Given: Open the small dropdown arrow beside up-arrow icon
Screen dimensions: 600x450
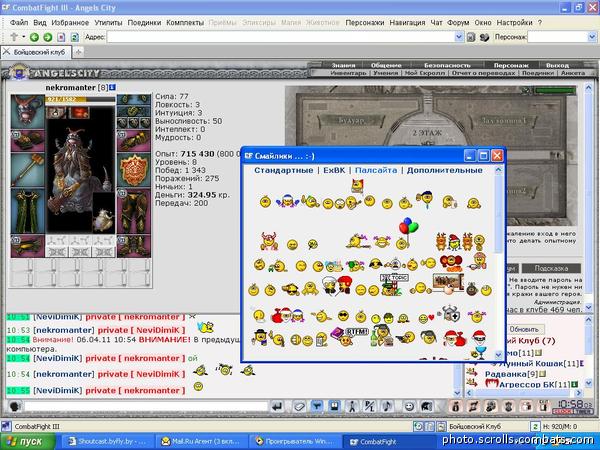Looking at the screenshot, I should coord(23,37).
